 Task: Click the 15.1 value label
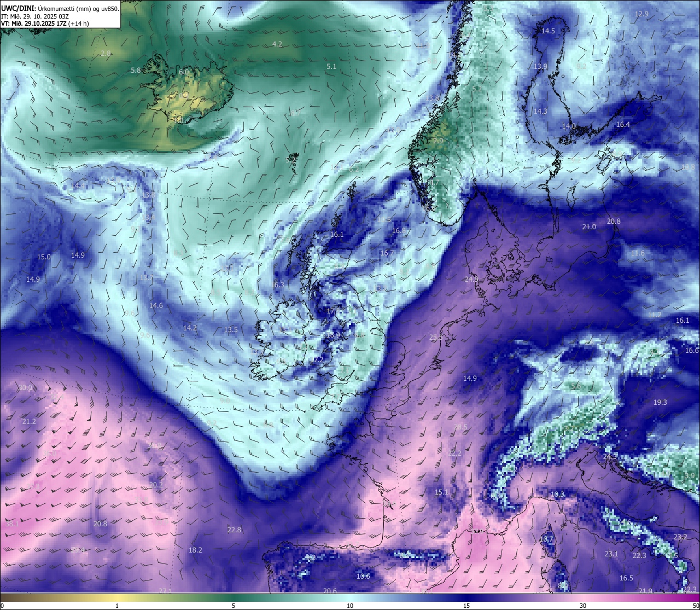441,492
